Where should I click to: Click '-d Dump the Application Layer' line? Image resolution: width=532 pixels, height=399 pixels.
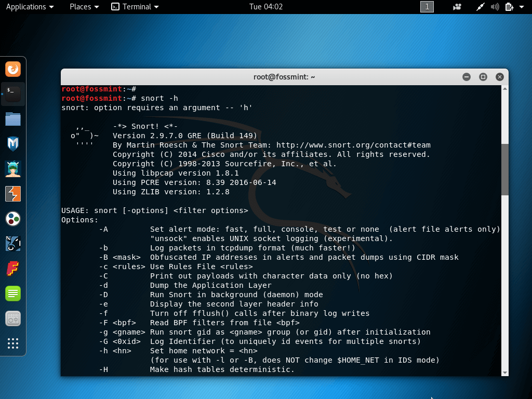(x=185, y=285)
